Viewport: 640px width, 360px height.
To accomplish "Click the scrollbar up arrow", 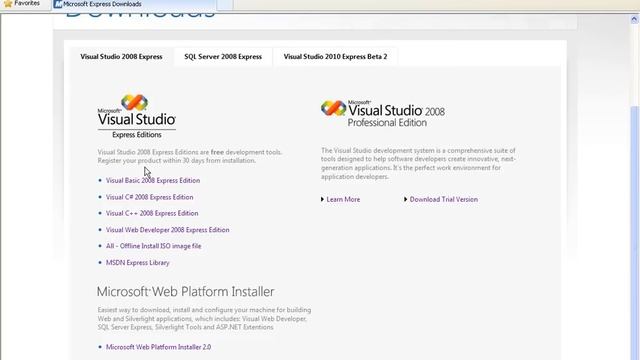I will point(634,19).
